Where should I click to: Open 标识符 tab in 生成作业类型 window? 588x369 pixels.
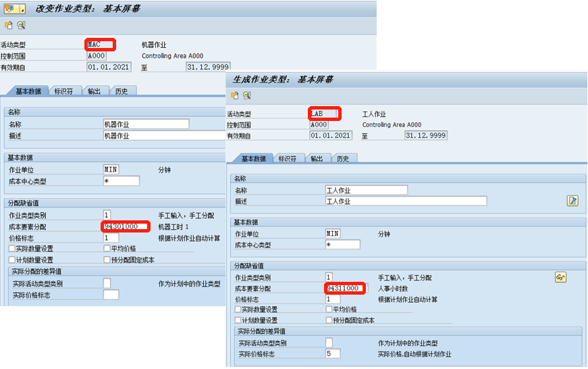[x=288, y=158]
